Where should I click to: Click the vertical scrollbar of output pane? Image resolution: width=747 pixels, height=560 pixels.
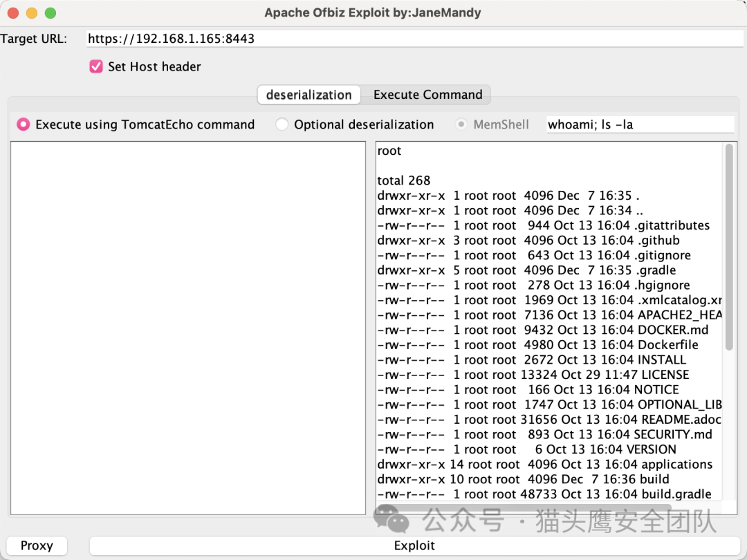[x=729, y=248]
